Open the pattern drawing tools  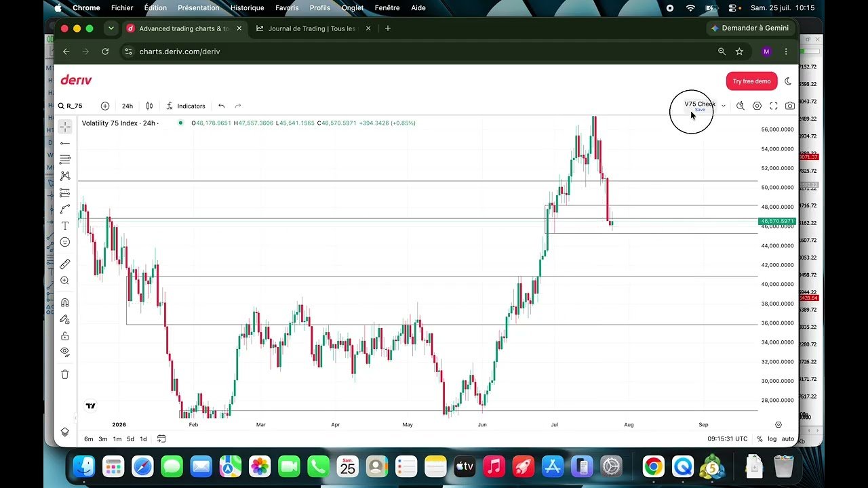pos(65,176)
